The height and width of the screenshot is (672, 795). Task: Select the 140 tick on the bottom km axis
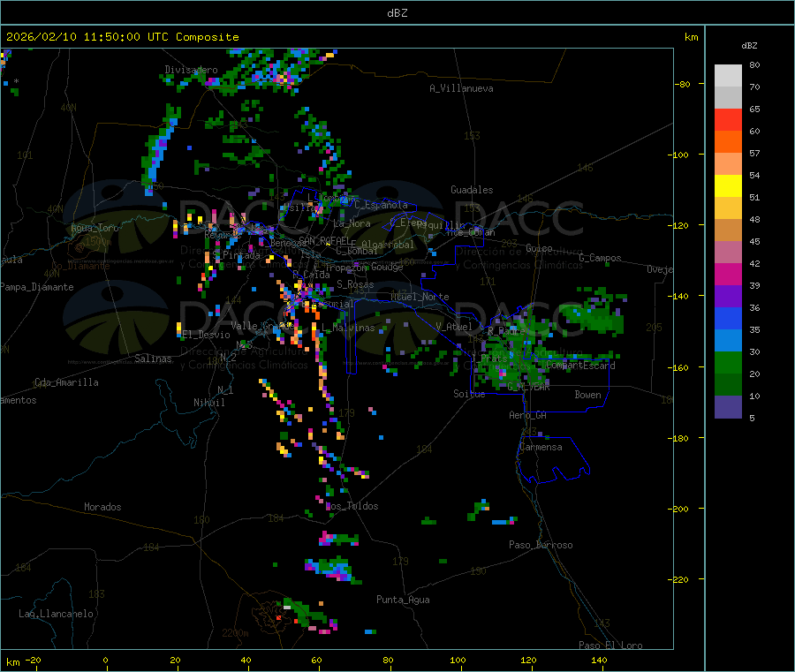(x=599, y=661)
